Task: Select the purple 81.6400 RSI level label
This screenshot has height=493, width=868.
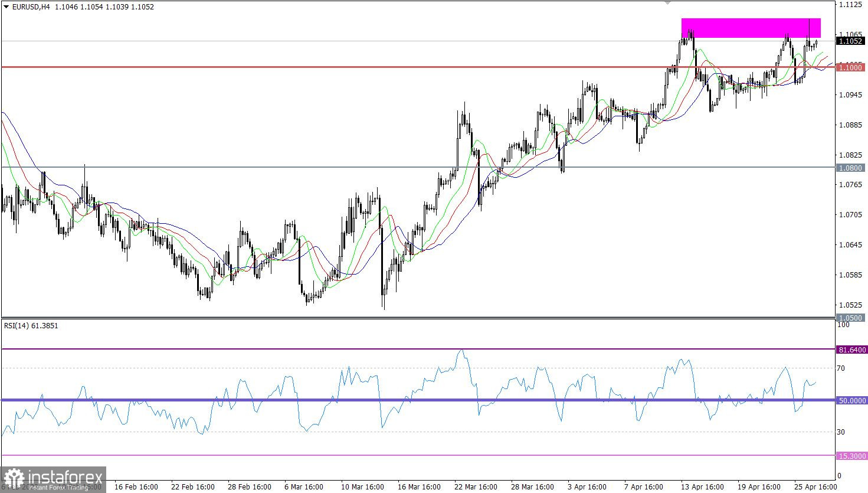Action: [x=852, y=350]
